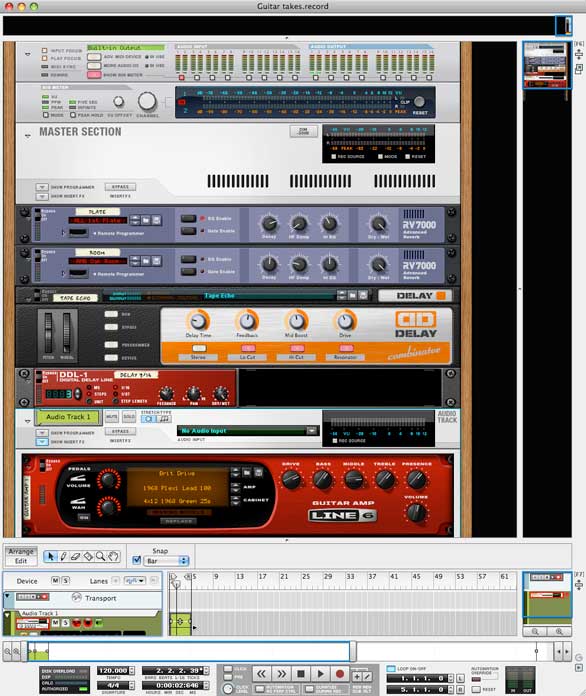Select the Magnifying glass tool
The width and height of the screenshot is (586, 696).
pyautogui.click(x=101, y=556)
